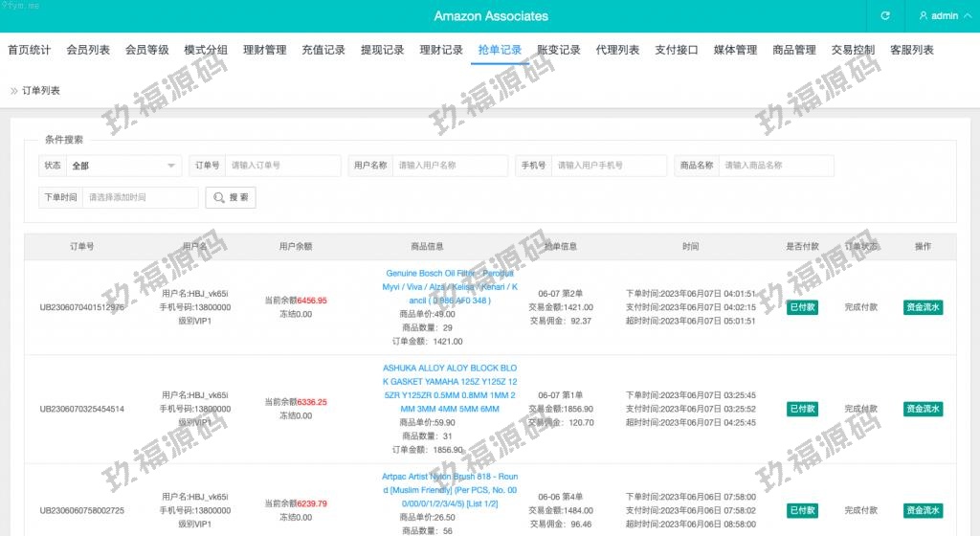Click the 订单号 order number input field

click(283, 166)
